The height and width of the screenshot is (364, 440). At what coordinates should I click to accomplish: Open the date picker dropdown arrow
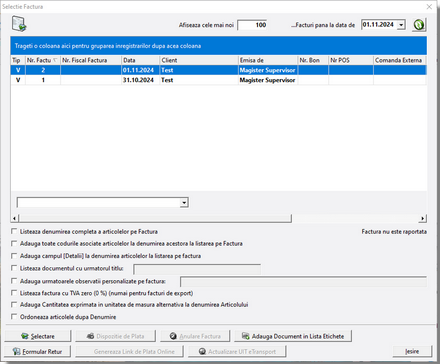(401, 25)
